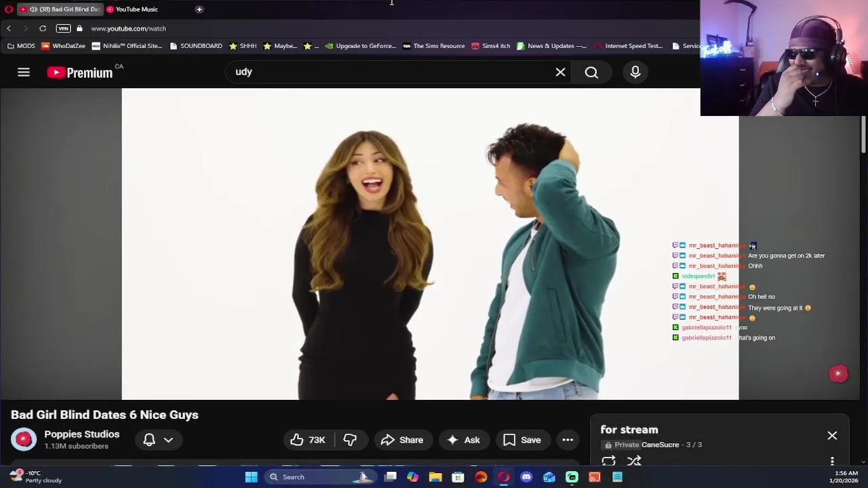Click the site security padlock icon

click(79, 28)
